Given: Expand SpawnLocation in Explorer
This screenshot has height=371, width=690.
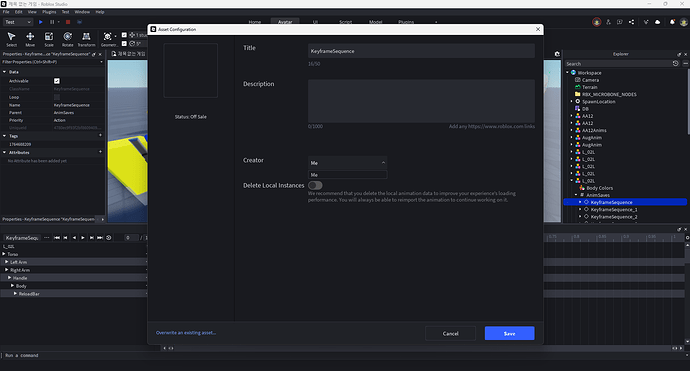Looking at the screenshot, I should point(572,101).
